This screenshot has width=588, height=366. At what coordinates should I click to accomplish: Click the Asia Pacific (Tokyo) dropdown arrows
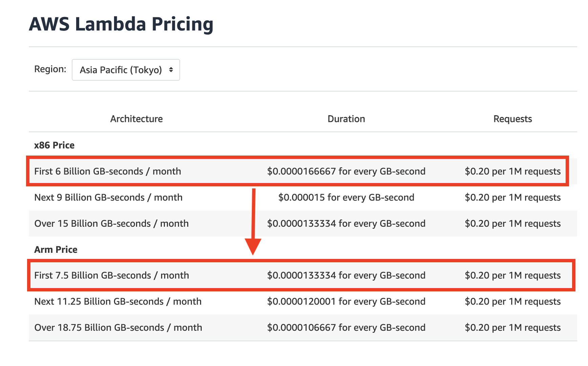point(171,70)
